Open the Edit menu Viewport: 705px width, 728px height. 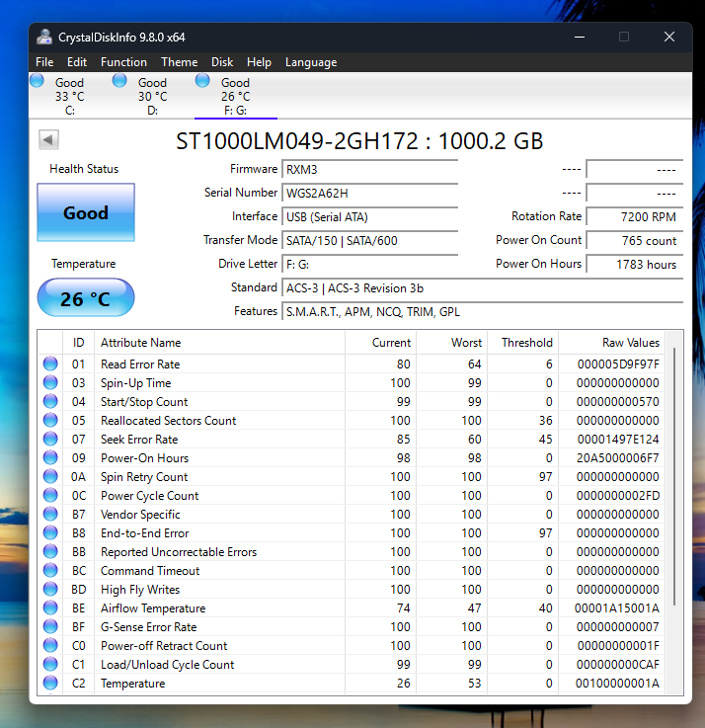77,62
